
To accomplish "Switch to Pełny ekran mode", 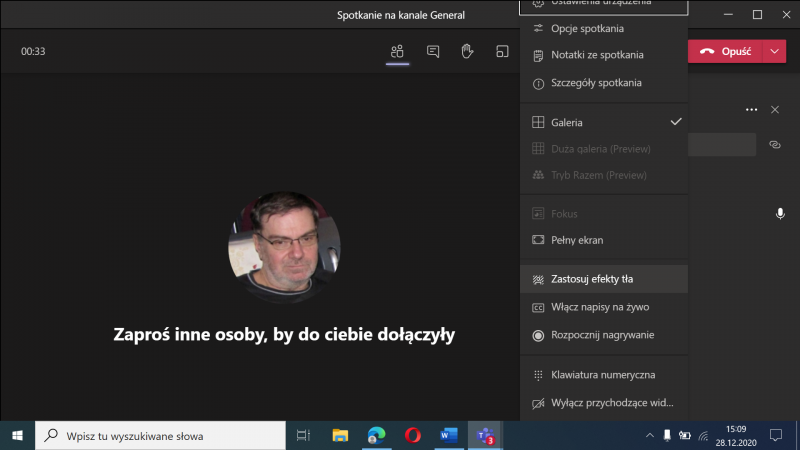I will click(x=604, y=240).
